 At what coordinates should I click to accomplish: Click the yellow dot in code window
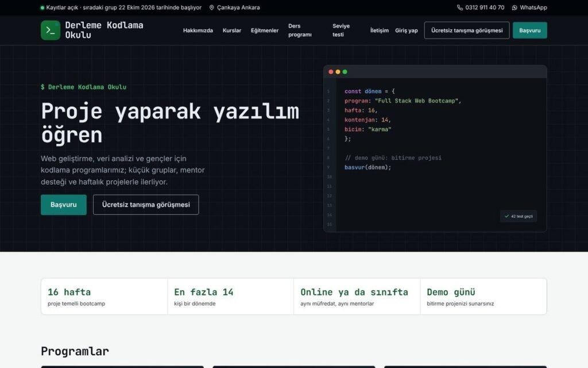pos(338,72)
